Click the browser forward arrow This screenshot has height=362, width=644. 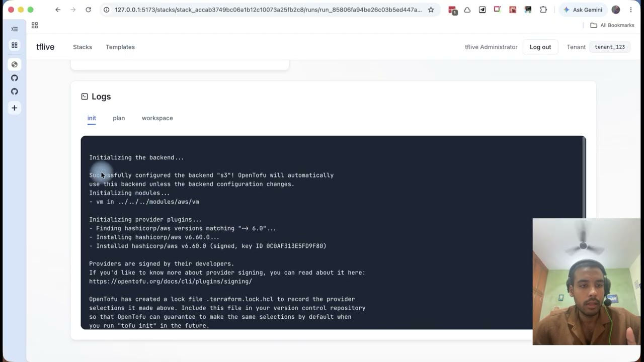pyautogui.click(x=73, y=10)
